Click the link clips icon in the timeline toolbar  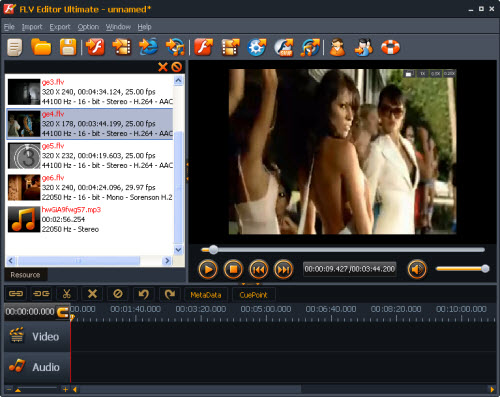(16, 294)
